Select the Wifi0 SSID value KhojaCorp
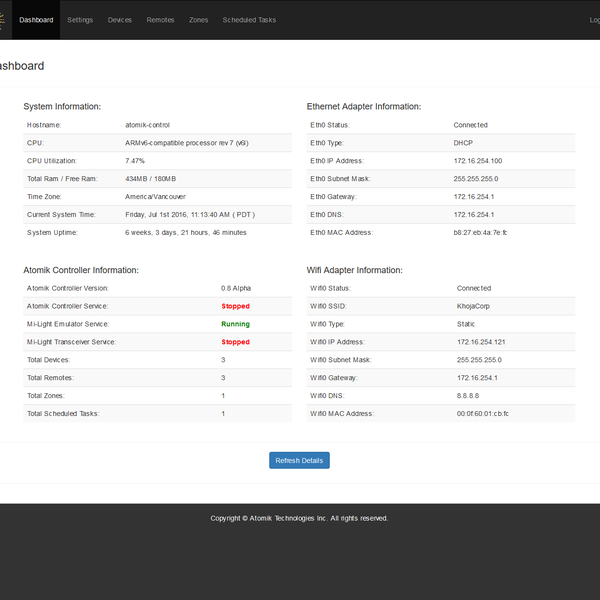Viewport: 600px width, 600px height. 476,306
